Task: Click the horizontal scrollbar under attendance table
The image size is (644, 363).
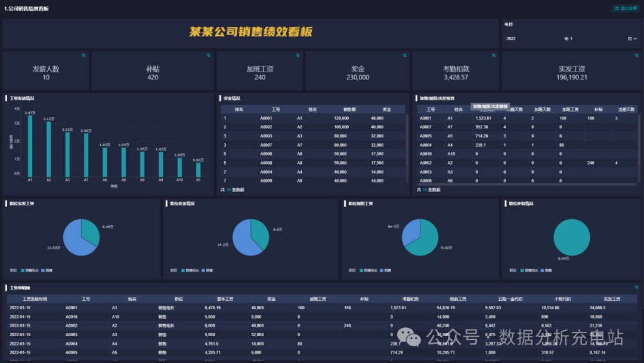Action: point(527,184)
